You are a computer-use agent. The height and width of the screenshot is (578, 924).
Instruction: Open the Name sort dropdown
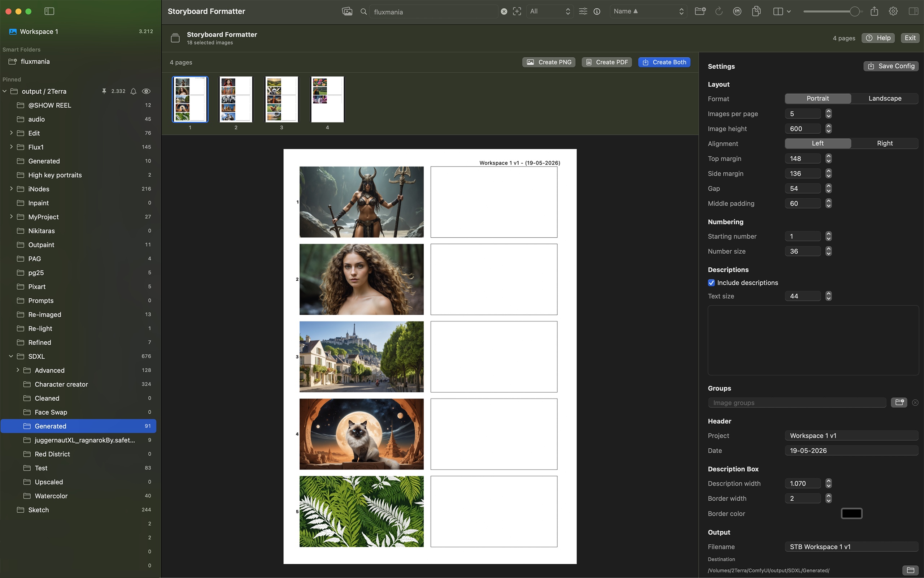click(648, 12)
